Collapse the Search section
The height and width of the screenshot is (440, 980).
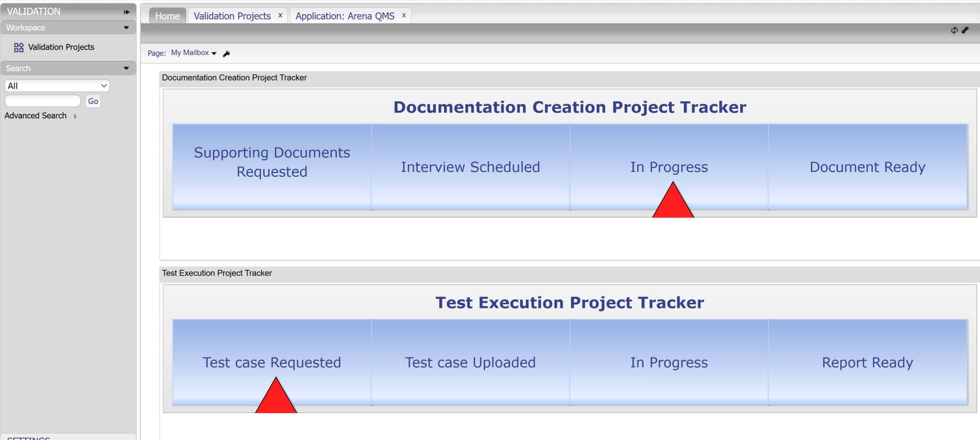click(x=126, y=68)
